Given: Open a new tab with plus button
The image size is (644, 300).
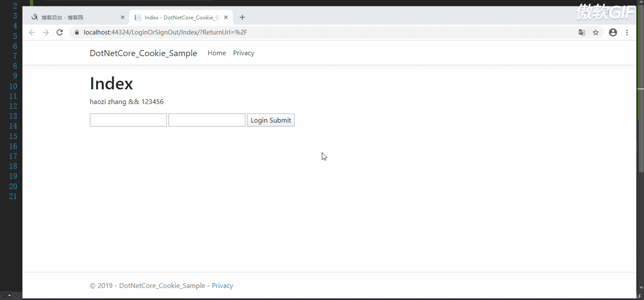Looking at the screenshot, I should [x=242, y=17].
